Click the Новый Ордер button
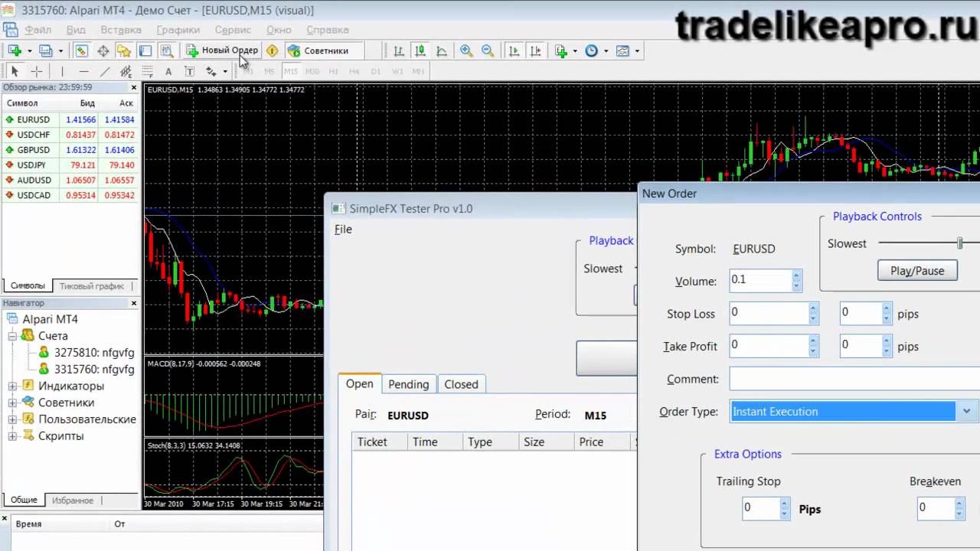980x551 pixels. point(222,51)
